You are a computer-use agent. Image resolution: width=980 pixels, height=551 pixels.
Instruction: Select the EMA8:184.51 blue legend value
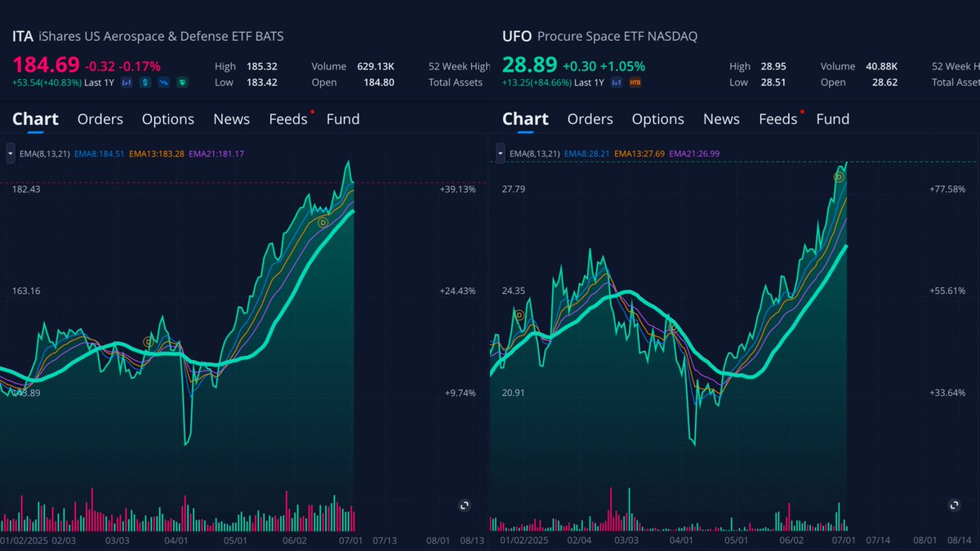[x=100, y=153]
